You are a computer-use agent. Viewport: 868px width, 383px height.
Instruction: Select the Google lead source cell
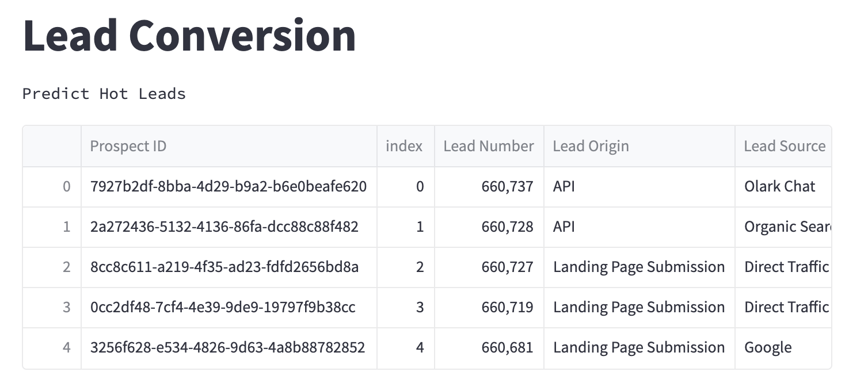[x=783, y=348]
